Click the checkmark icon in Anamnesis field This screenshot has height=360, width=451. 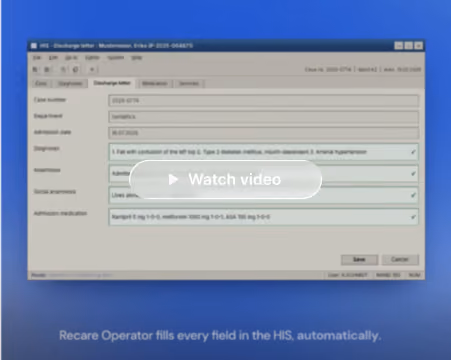(413, 174)
